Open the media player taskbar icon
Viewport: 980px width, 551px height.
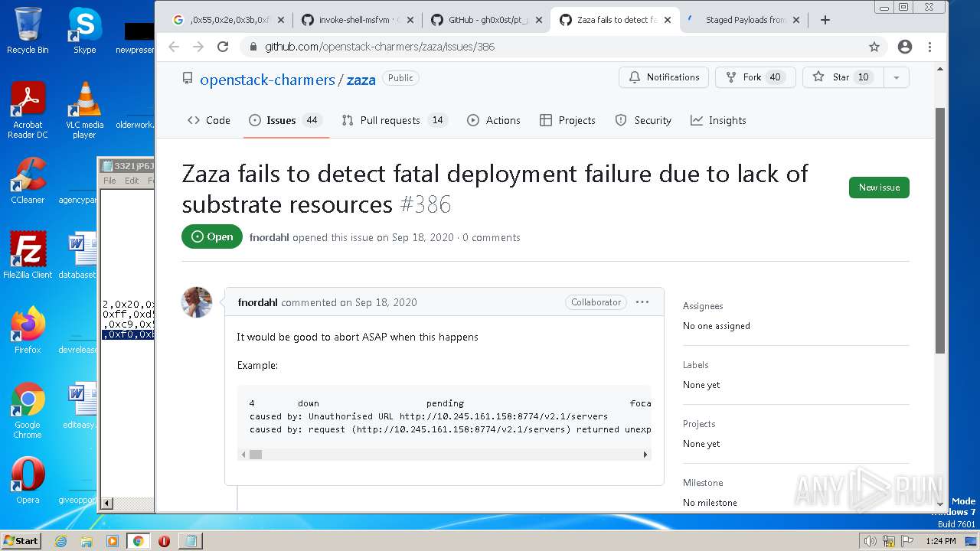pyautogui.click(x=113, y=540)
